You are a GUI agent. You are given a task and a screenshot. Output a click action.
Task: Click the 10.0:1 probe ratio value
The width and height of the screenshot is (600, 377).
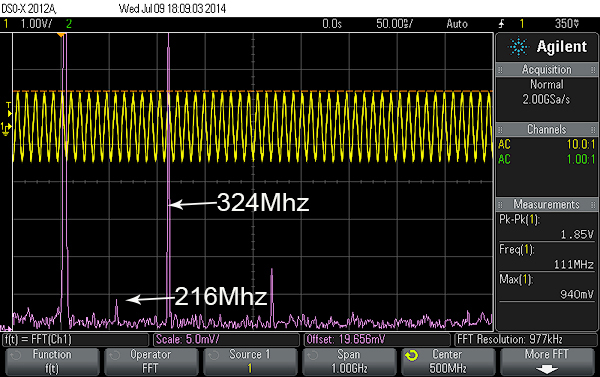pyautogui.click(x=581, y=145)
